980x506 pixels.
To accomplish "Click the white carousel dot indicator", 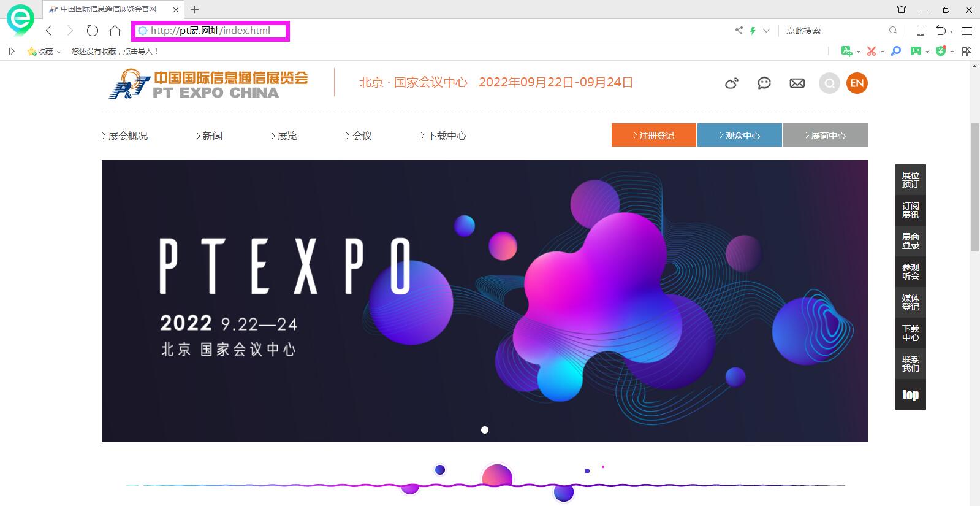I will click(485, 430).
